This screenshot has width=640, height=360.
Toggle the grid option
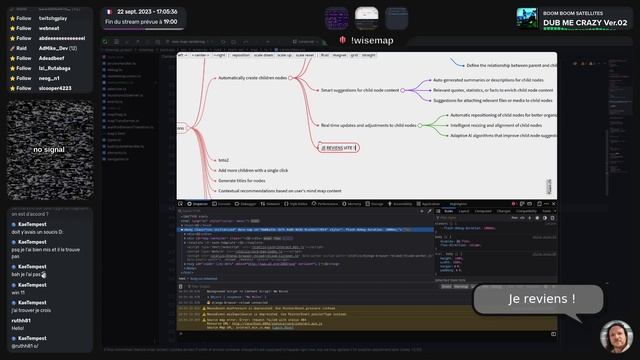coord(354,55)
